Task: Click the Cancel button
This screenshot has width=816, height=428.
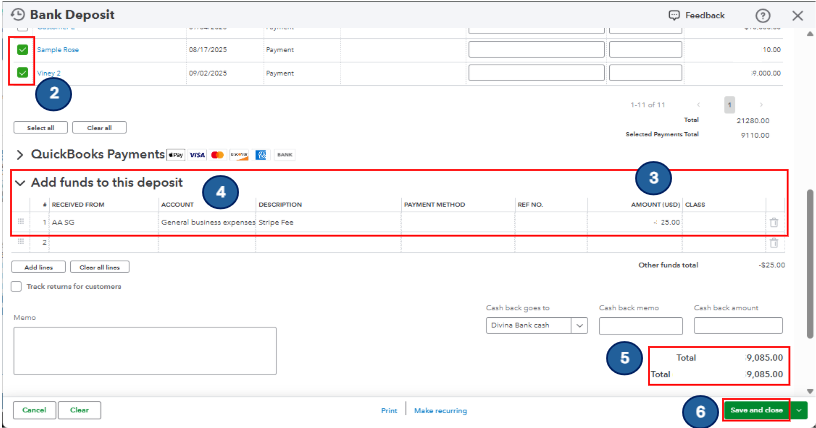Action: pos(34,410)
